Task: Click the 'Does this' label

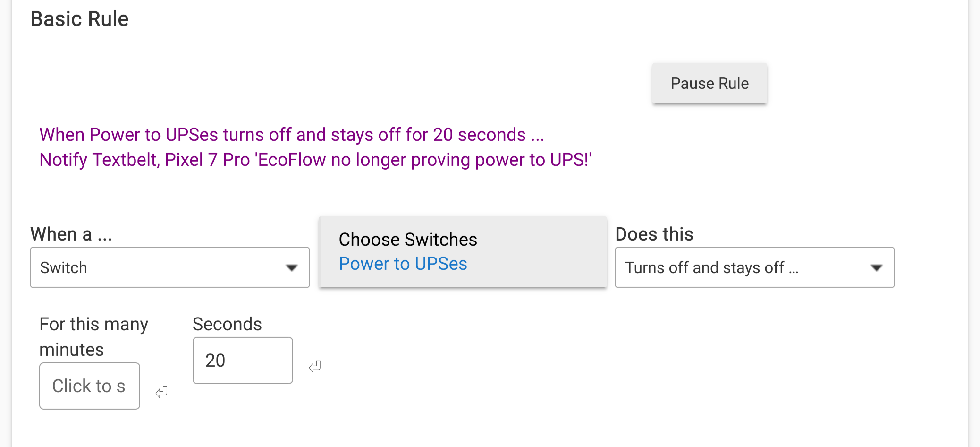Action: point(654,234)
